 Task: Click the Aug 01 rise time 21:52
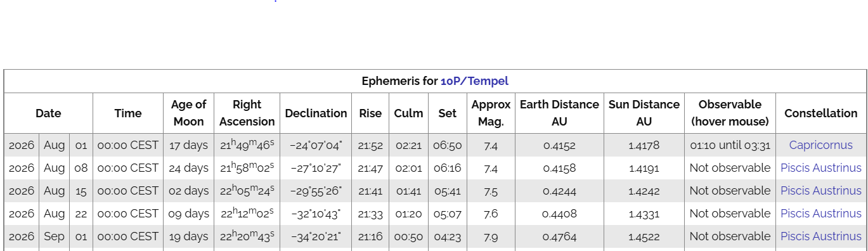[370, 145]
